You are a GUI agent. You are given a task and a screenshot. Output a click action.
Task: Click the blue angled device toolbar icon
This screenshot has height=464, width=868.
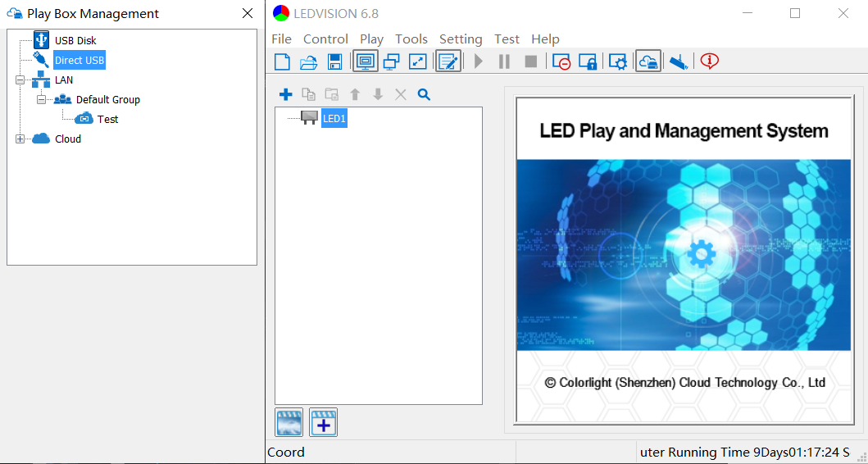tap(679, 61)
